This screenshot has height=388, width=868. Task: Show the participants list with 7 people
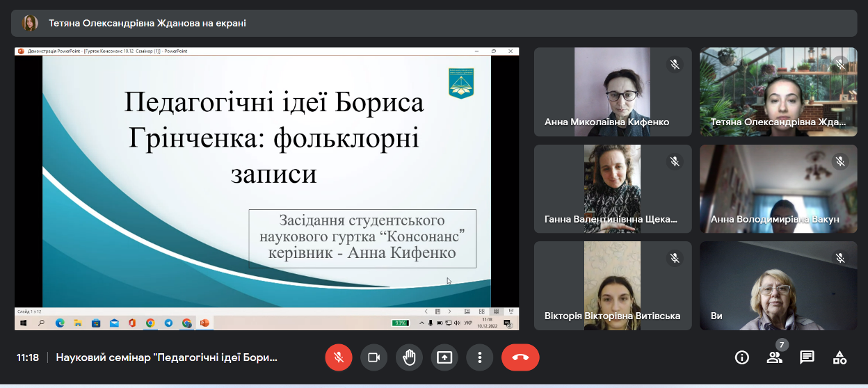774,357
